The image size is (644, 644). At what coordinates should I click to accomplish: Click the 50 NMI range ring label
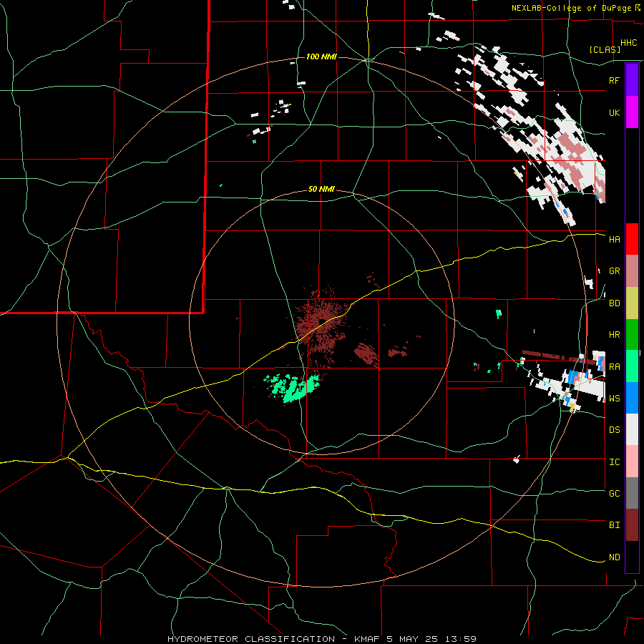pos(321,190)
